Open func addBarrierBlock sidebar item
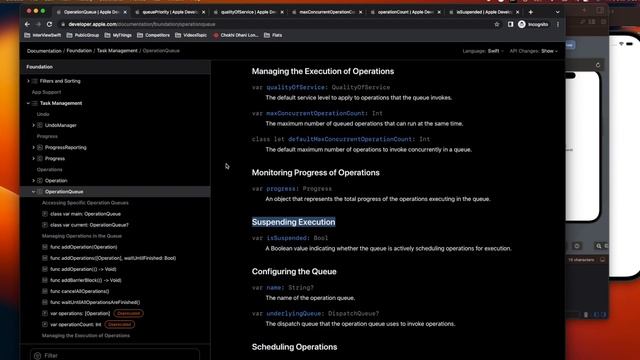The image size is (640, 360). click(x=86, y=280)
